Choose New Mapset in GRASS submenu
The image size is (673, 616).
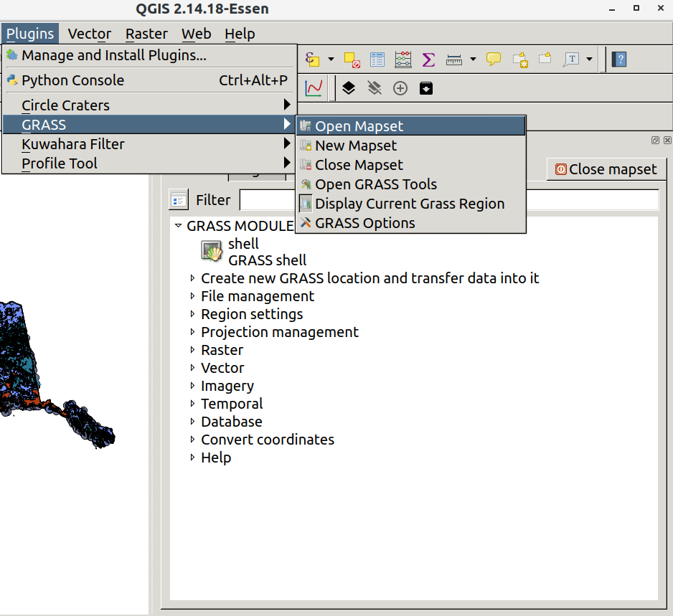point(410,146)
